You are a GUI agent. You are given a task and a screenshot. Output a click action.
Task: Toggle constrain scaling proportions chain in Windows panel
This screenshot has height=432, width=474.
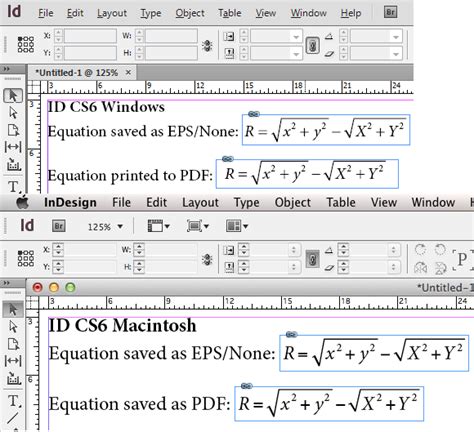(x=313, y=45)
